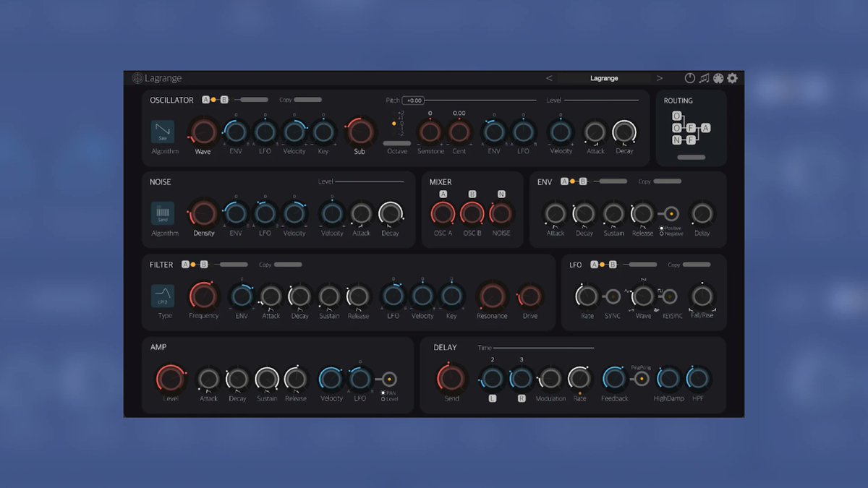Go to previous preset with left arrow
This screenshot has width=868, height=488.
[x=549, y=78]
